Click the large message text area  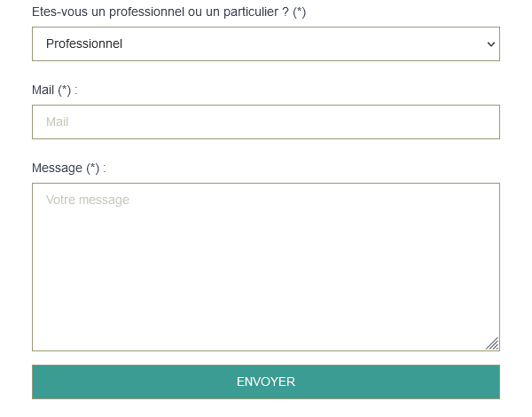click(x=265, y=266)
